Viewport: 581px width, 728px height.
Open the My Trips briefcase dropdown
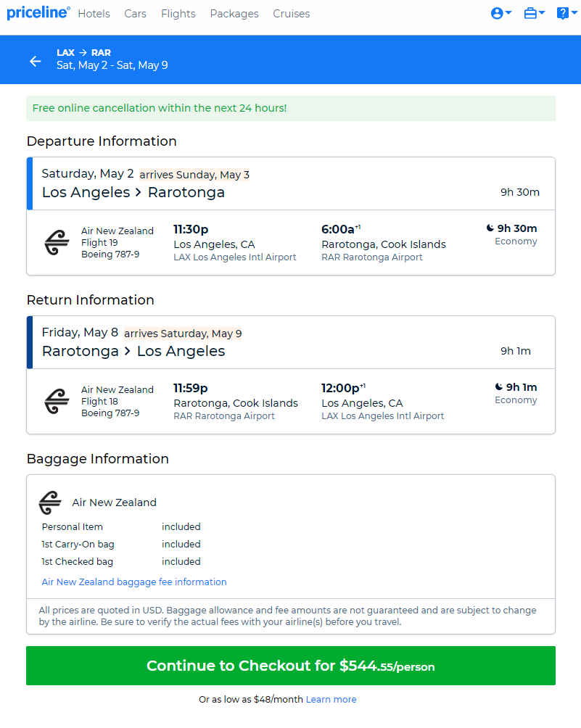[534, 14]
